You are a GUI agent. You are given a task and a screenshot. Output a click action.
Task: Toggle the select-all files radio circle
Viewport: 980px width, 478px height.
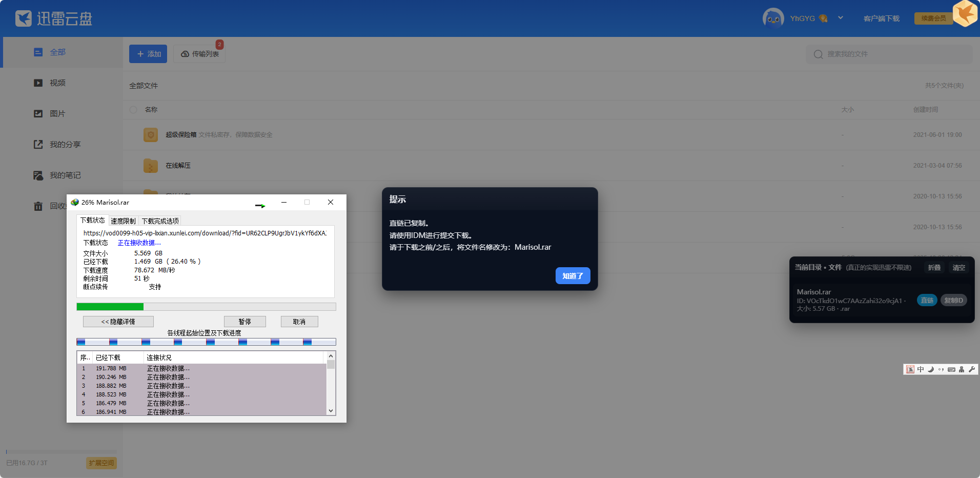click(133, 110)
